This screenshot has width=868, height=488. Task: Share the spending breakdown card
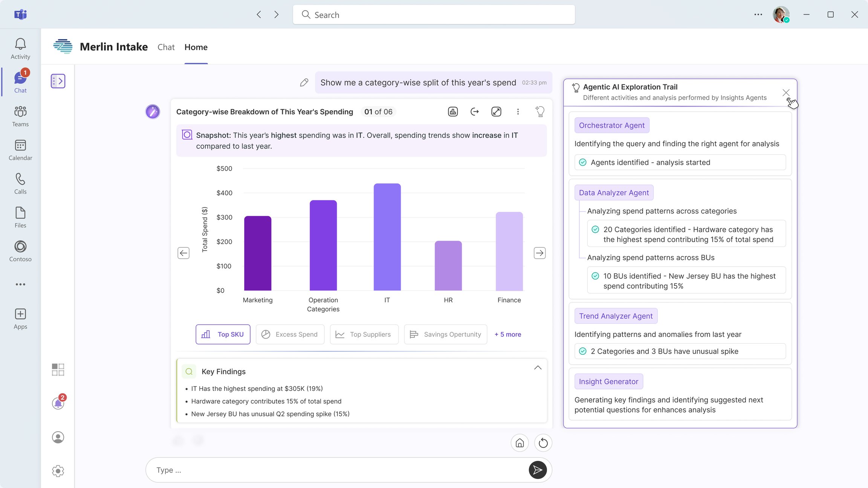click(x=475, y=111)
